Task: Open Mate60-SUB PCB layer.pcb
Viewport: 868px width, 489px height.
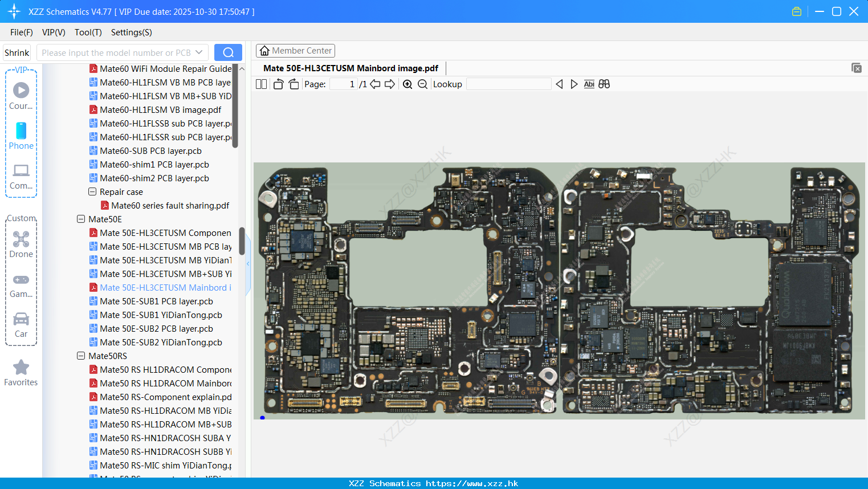Action: point(145,151)
